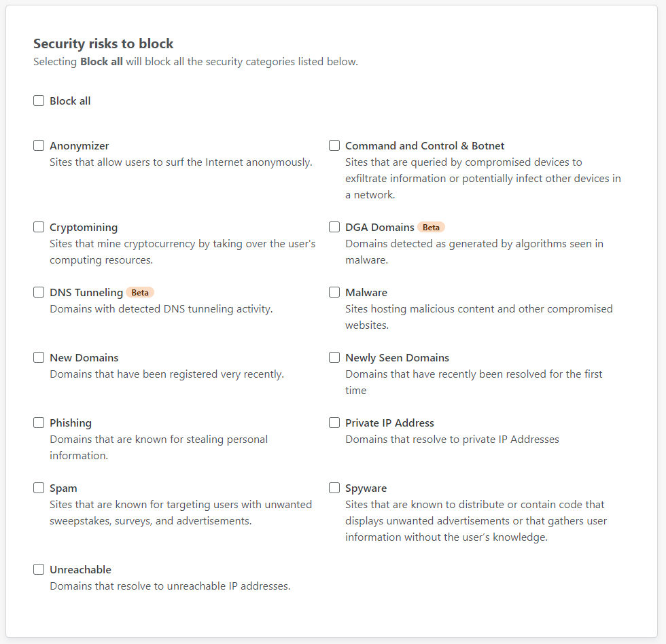Enable the Anonymizer checkbox
666x644 pixels.
pyautogui.click(x=39, y=146)
